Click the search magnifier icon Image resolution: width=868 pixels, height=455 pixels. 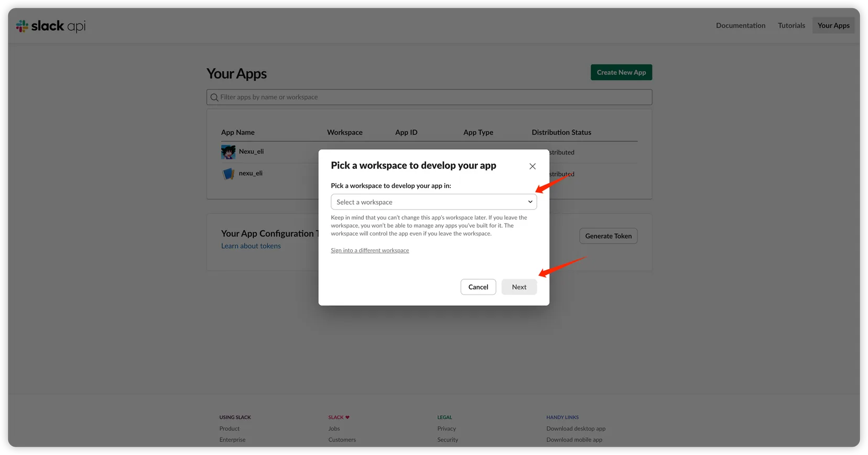pos(214,97)
